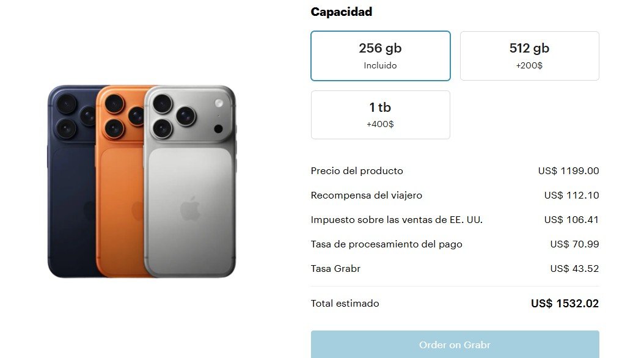Click the Tasa de procesamiento del pago row
Screen dimensions: 644x358
387,244
